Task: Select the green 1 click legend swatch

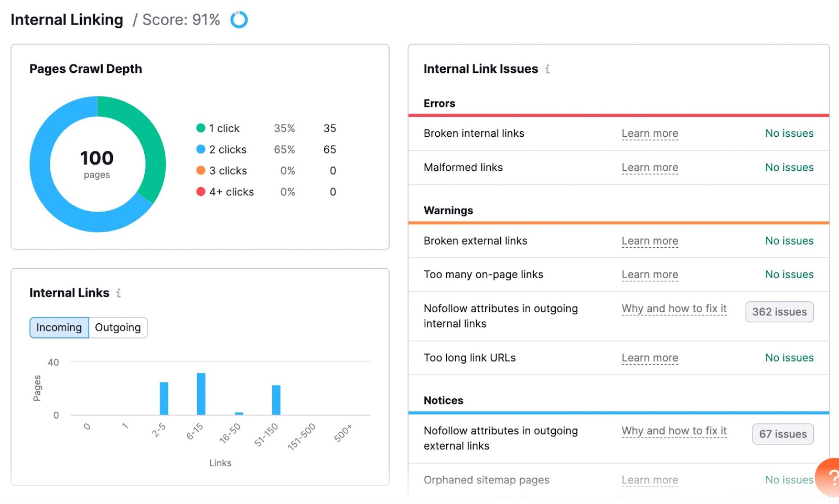Action: [x=201, y=128]
